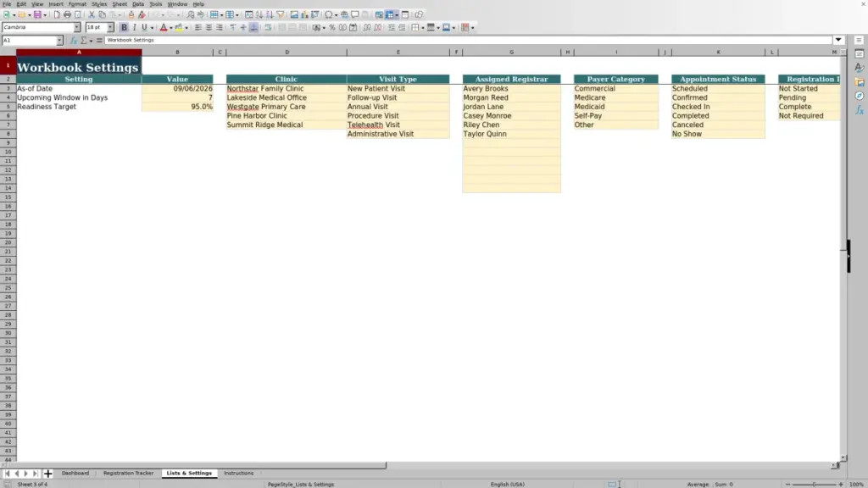Open the Sheet menu
868x488 pixels.
click(x=120, y=4)
